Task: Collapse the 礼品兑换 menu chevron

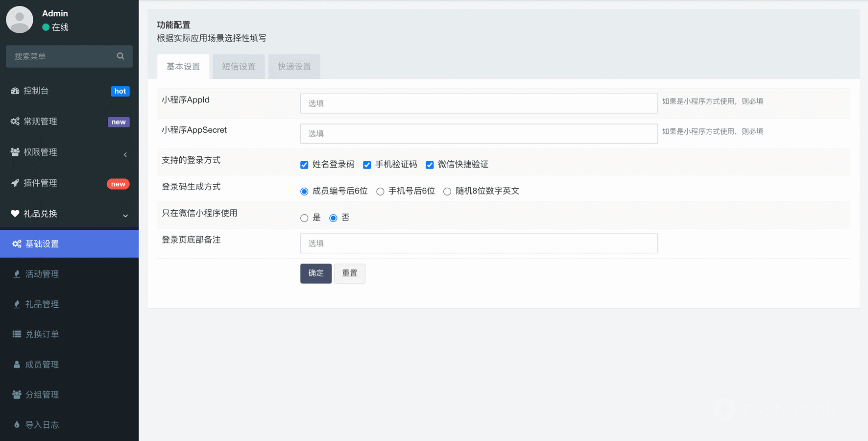Action: coord(125,216)
